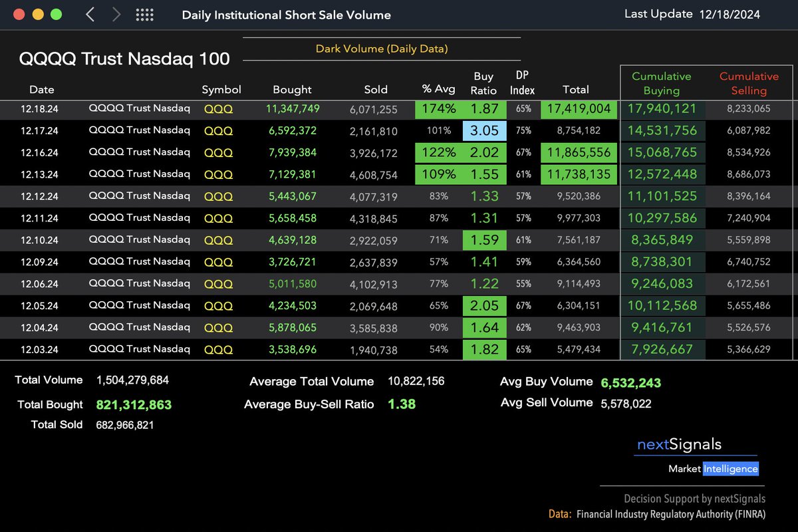798x532 pixels.
Task: Click the Market Intelligence tagline
Action: coord(713,469)
